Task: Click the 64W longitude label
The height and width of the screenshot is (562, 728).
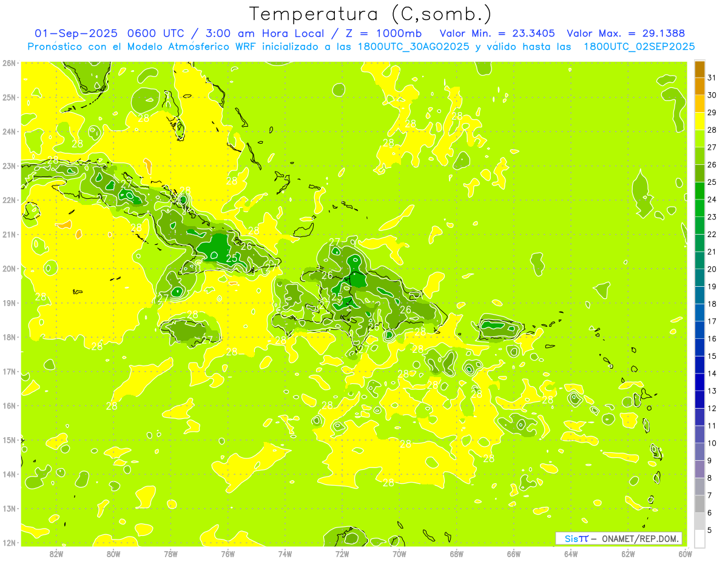Action: 570,554
